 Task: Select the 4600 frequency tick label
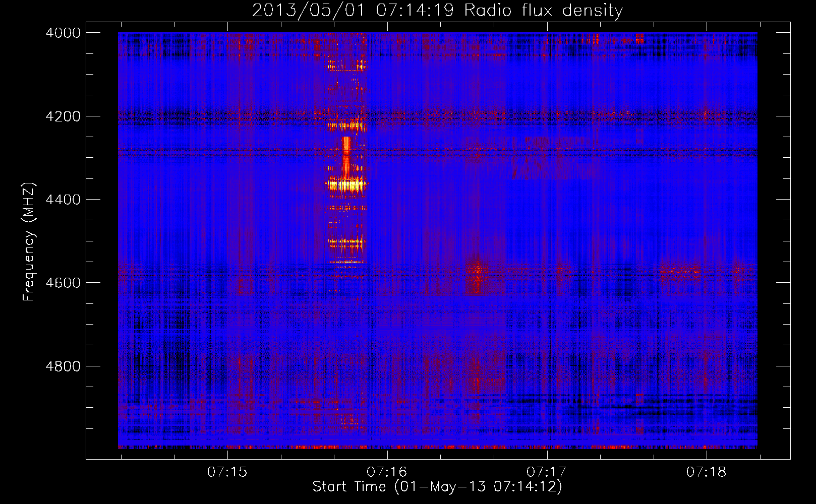point(63,283)
